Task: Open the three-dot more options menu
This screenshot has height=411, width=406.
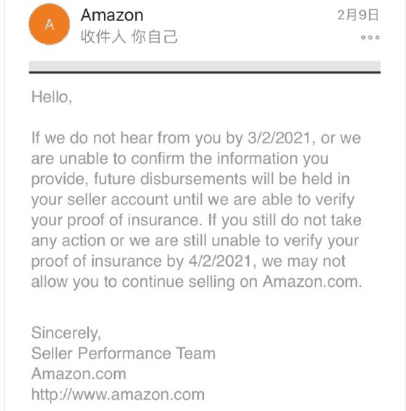Action: [x=370, y=37]
